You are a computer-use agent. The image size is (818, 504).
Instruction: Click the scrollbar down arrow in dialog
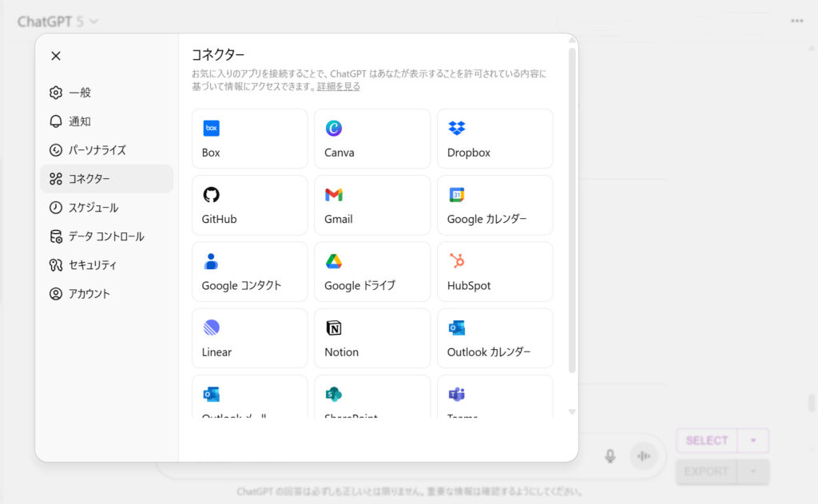click(x=572, y=412)
